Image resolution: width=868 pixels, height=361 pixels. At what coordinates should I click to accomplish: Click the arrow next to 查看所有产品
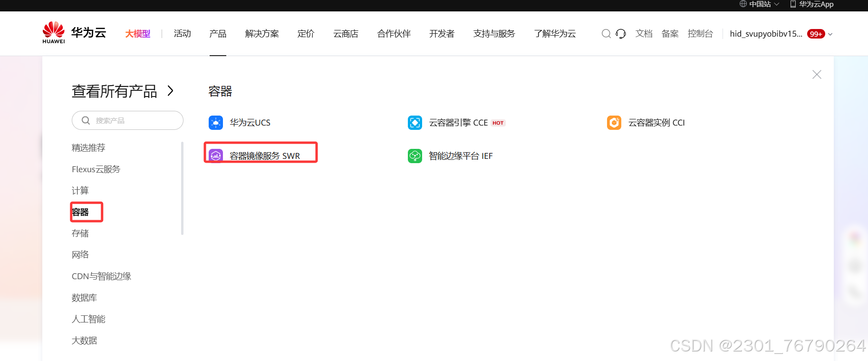pos(171,91)
